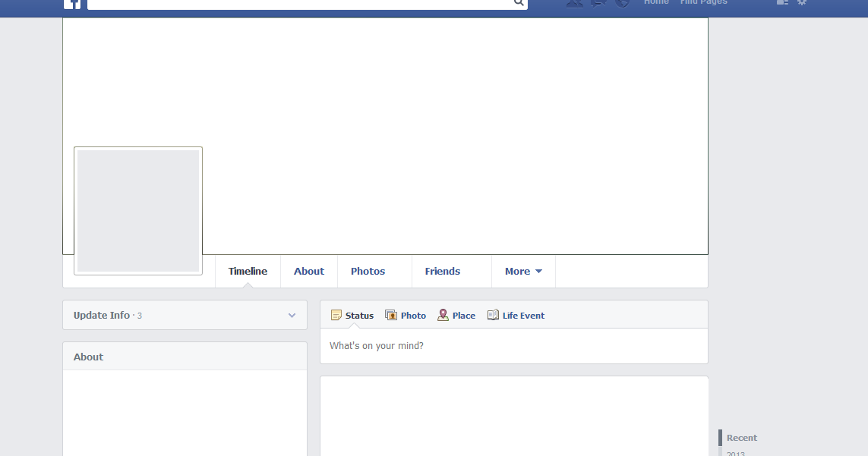The image size is (868, 456).
Task: Switch to the Photos tab
Action: tap(368, 271)
